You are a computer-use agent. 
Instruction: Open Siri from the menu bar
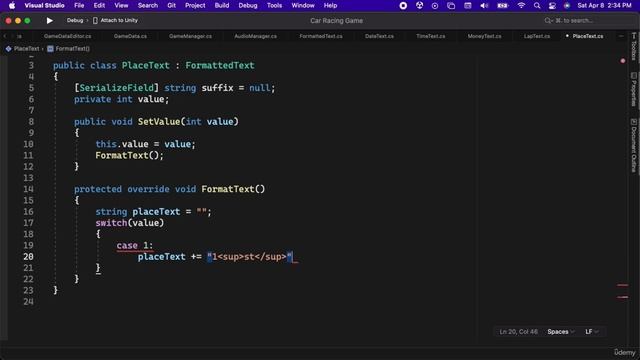pos(567,6)
